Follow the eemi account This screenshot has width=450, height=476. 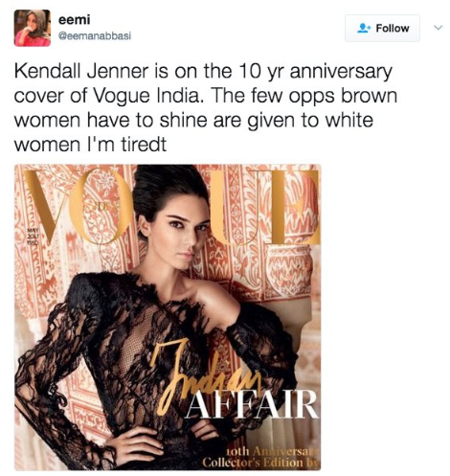click(382, 28)
